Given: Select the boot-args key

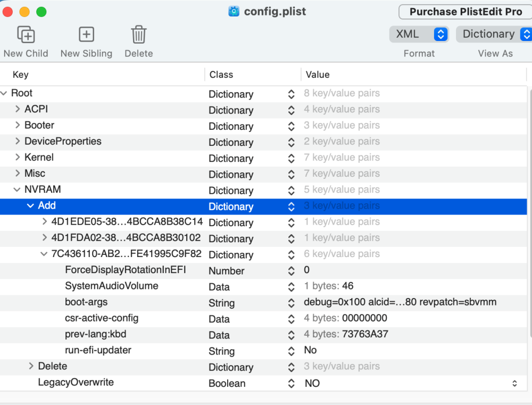Looking at the screenshot, I should pyautogui.click(x=86, y=302).
